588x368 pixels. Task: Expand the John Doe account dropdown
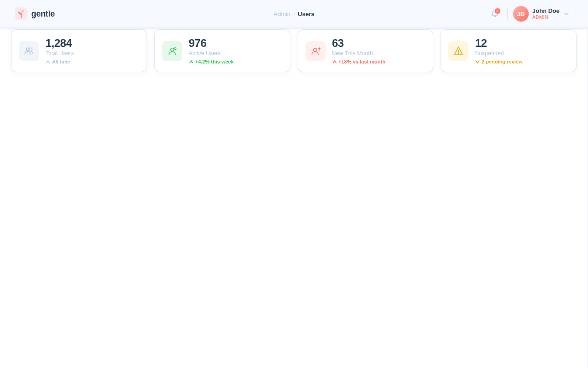tap(566, 14)
